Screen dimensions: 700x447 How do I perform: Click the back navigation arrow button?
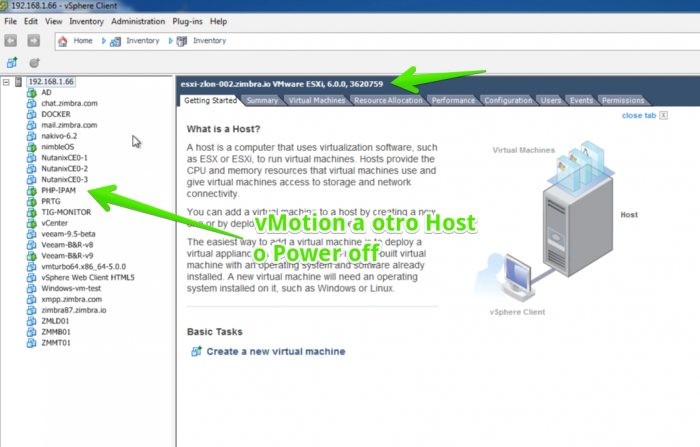pos(11,41)
